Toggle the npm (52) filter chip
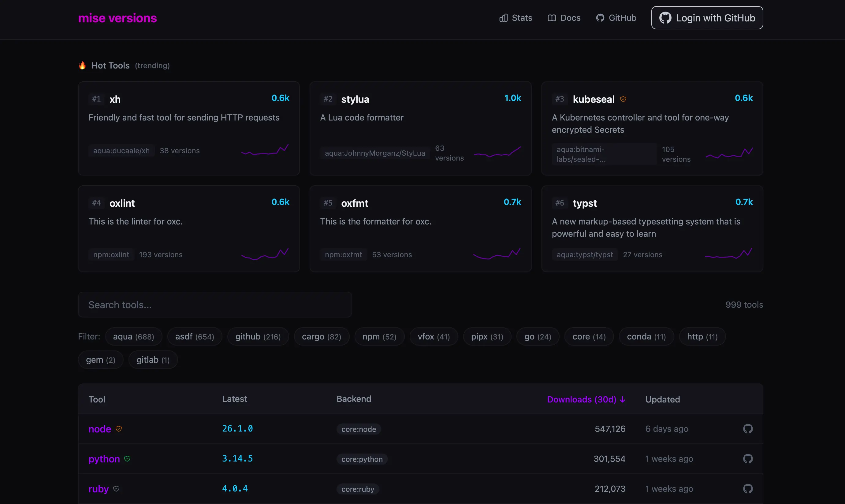 tap(379, 337)
